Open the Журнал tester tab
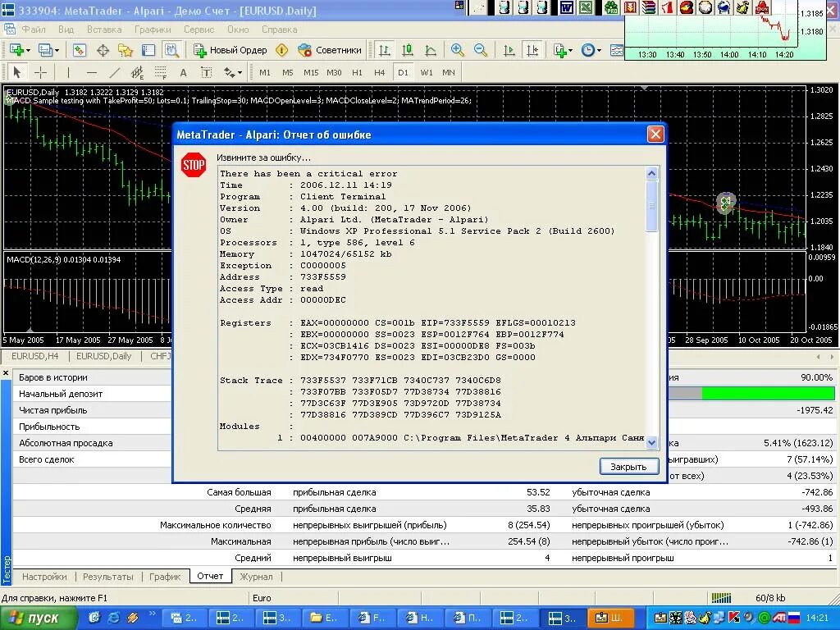840x630 pixels. click(x=256, y=577)
